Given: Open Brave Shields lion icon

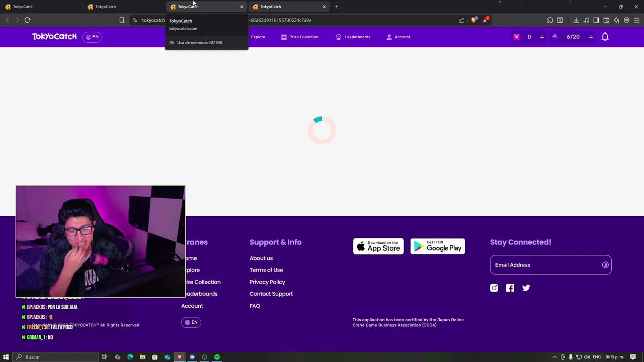Looking at the screenshot, I should (473, 20).
